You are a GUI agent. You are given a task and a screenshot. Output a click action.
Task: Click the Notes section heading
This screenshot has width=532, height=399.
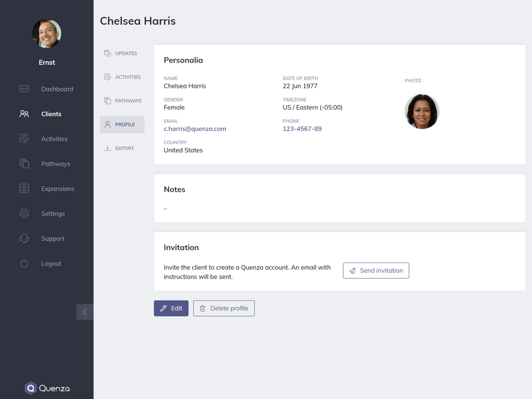click(x=174, y=189)
